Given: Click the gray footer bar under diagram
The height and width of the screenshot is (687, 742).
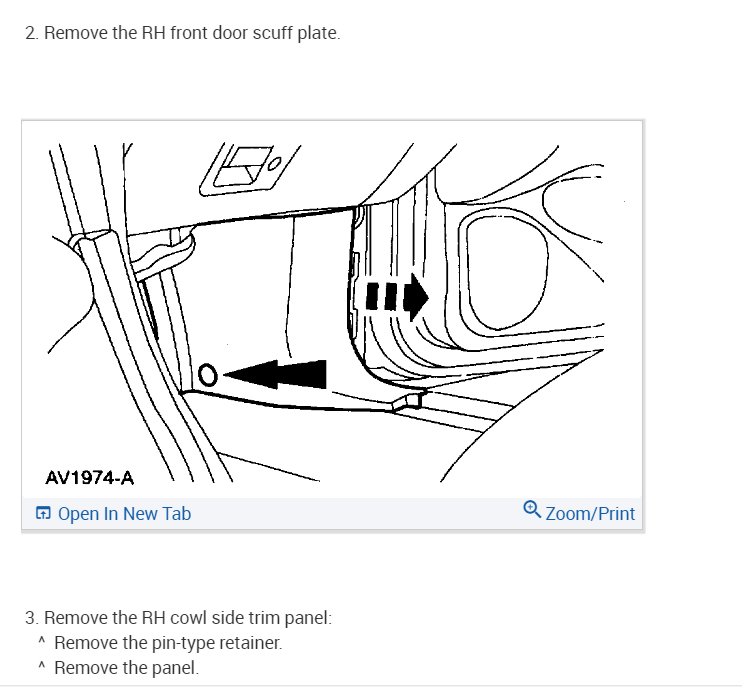Looking at the screenshot, I should point(332,513).
